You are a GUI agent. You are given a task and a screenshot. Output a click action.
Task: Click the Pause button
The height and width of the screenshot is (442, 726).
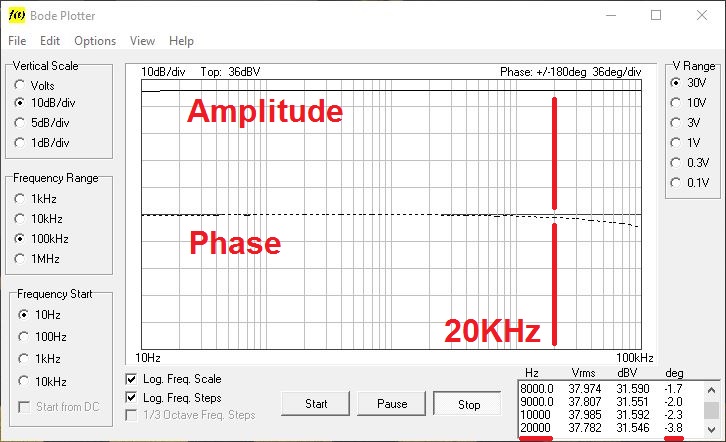coord(392,404)
